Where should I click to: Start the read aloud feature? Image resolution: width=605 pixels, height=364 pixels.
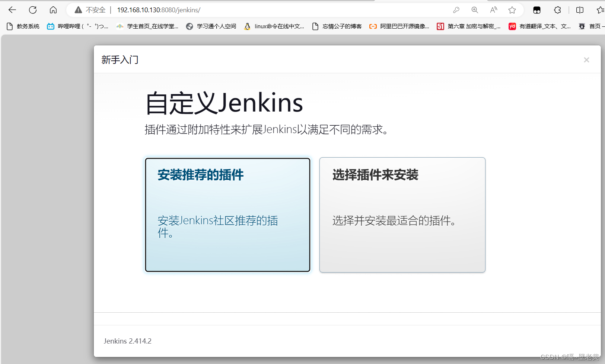[494, 10]
